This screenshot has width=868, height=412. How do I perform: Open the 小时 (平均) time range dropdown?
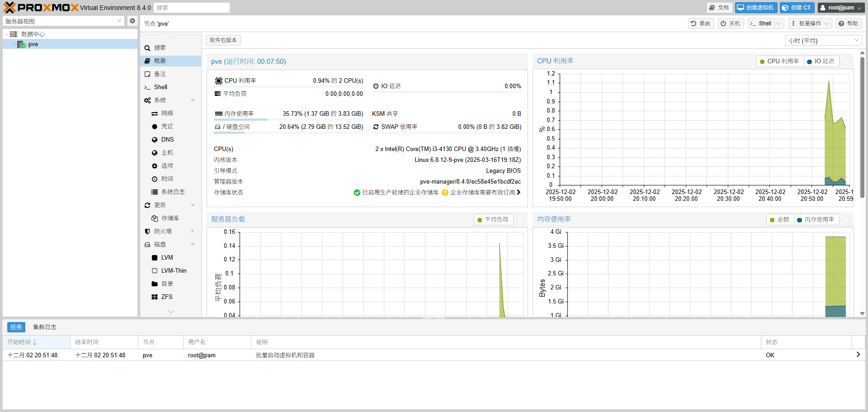coord(823,40)
